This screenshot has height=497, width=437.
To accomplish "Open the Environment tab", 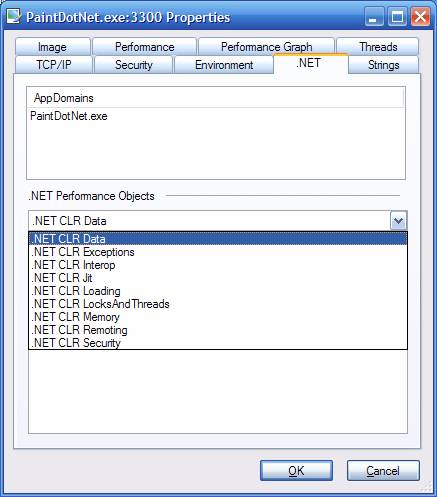I will pos(224,65).
